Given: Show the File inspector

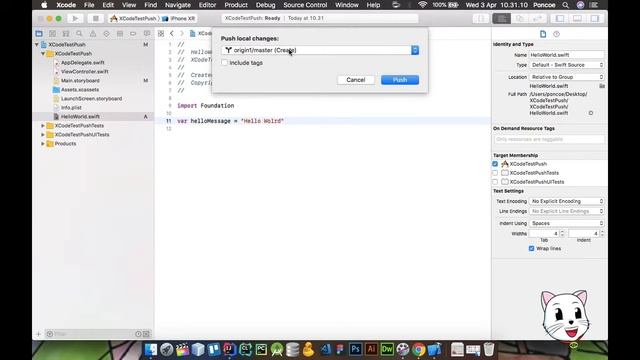Looking at the screenshot, I should point(543,34).
